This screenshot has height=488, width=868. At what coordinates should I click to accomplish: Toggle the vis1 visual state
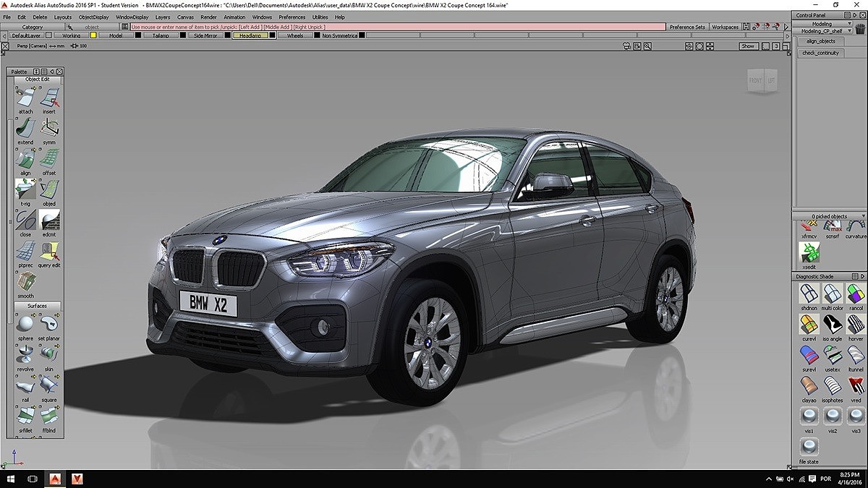coord(809,418)
